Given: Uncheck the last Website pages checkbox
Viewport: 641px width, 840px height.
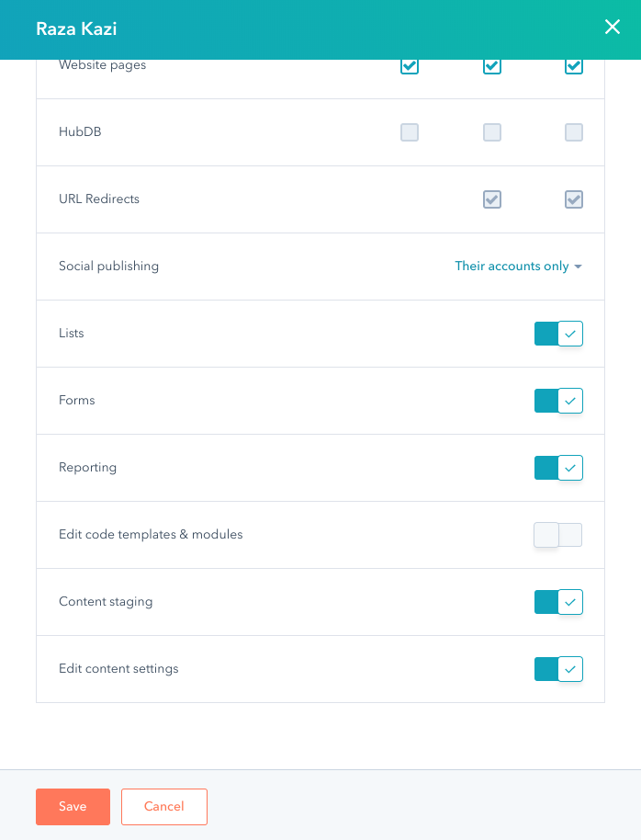Looking at the screenshot, I should [574, 65].
